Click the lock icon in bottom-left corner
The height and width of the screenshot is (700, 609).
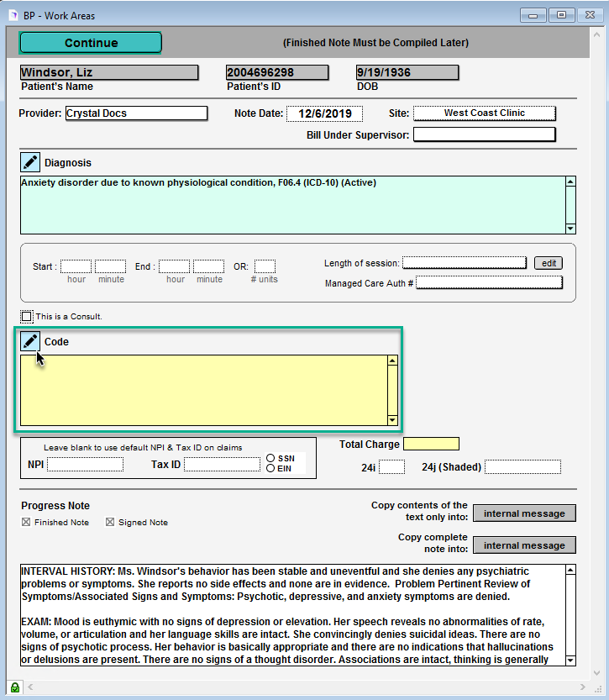tap(14, 687)
